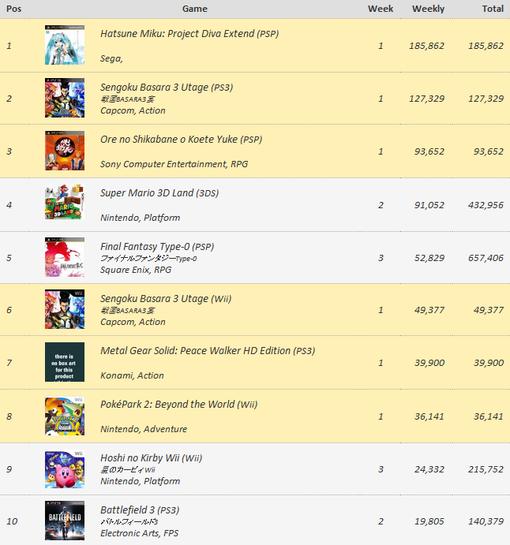This screenshot has width=510, height=545.
Task: Open the PokéPark 2 box art thumbnail
Action: point(65,416)
